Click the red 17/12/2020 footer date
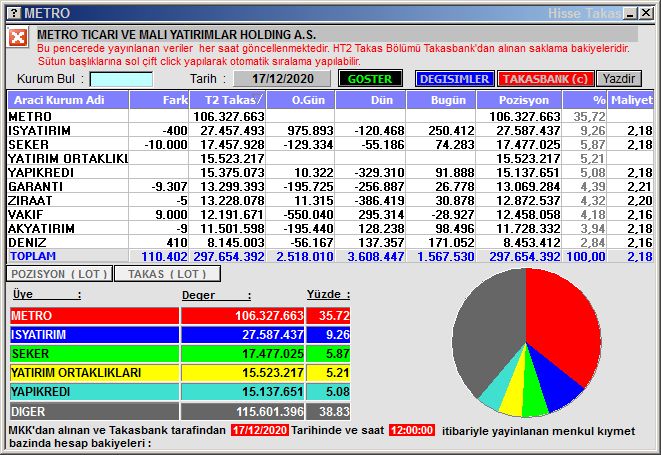This screenshot has width=661, height=455. tap(260, 430)
